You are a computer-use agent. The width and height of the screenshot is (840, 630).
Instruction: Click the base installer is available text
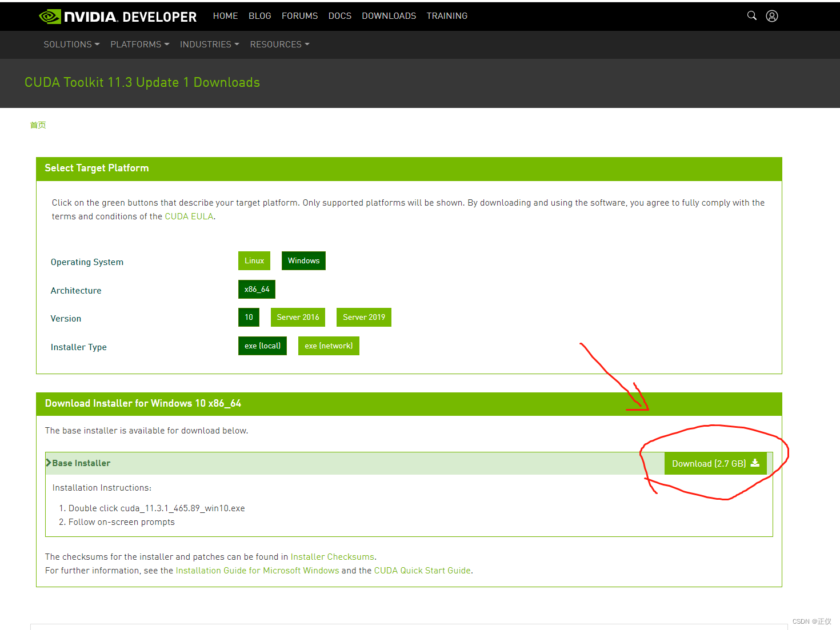click(146, 431)
